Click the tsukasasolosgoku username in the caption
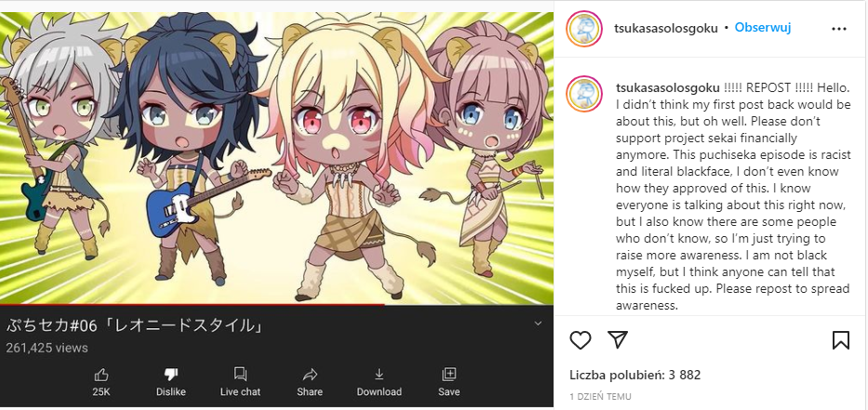 (x=668, y=88)
